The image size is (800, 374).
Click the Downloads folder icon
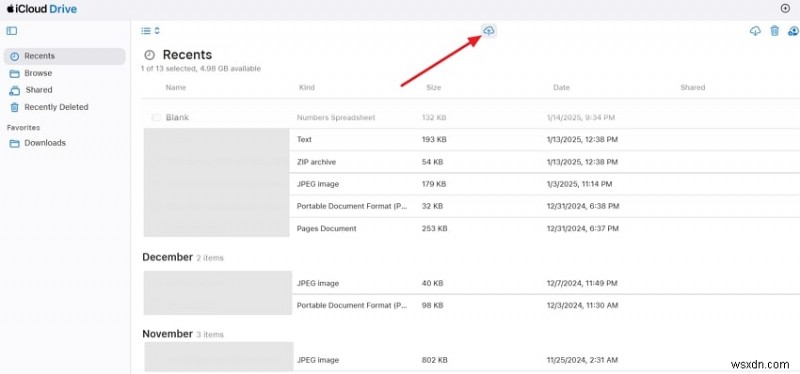tap(14, 143)
